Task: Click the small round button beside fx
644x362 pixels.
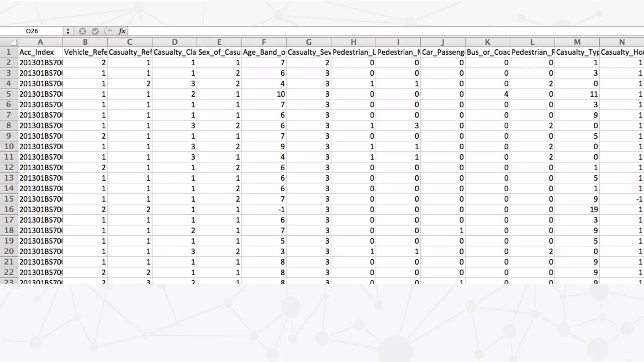Action: (109, 31)
